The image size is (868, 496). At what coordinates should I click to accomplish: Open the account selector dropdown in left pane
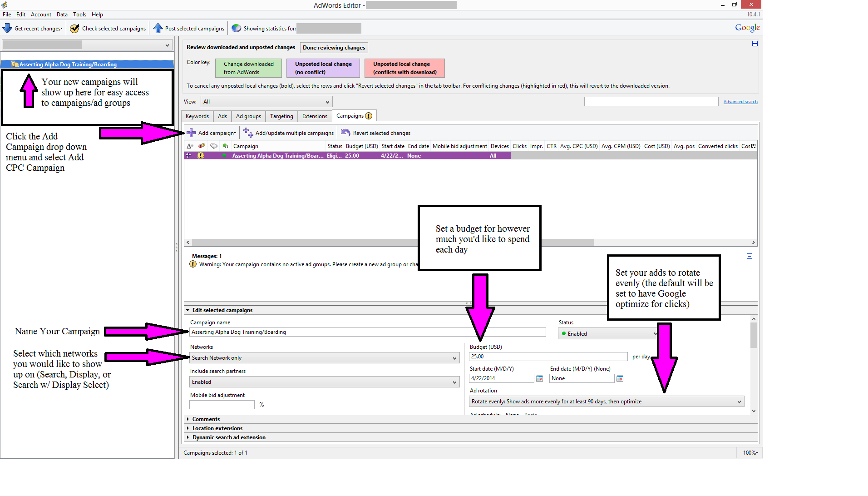86,45
